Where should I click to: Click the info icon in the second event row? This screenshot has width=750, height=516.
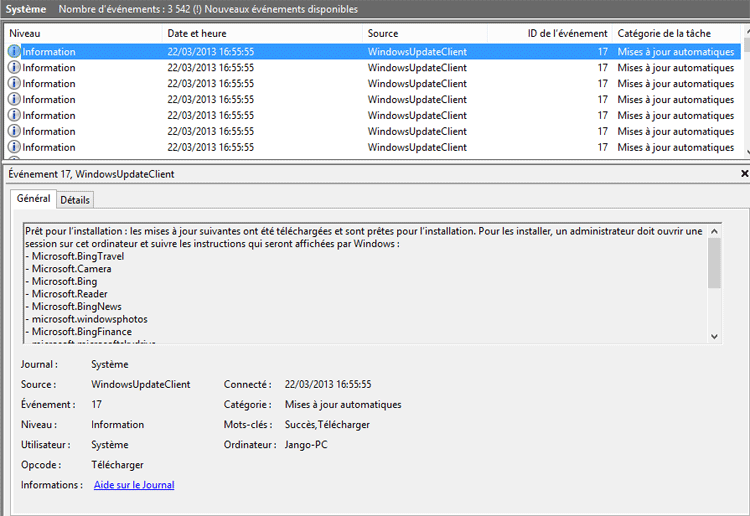[x=14, y=68]
